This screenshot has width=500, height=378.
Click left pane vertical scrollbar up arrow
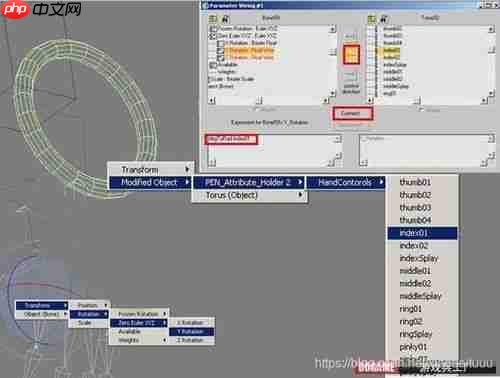(332, 29)
